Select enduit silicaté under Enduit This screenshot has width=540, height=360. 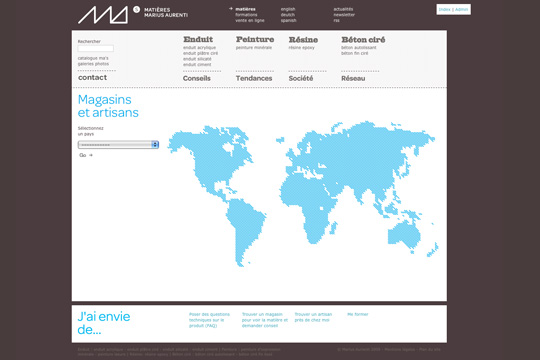click(197, 59)
